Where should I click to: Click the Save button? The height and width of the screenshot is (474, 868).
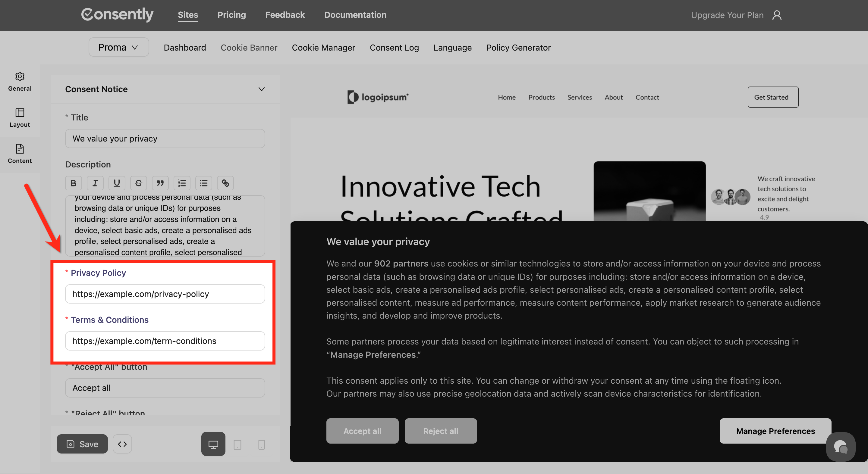(x=82, y=444)
